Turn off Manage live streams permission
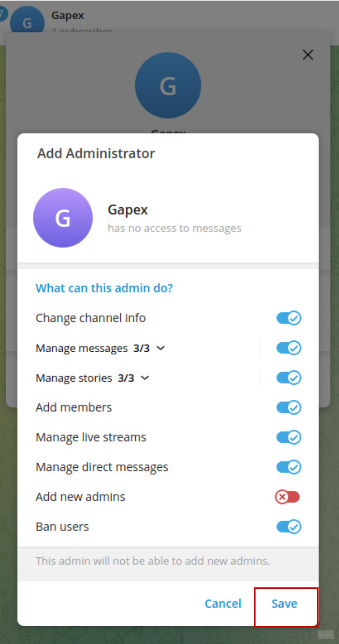 click(289, 437)
